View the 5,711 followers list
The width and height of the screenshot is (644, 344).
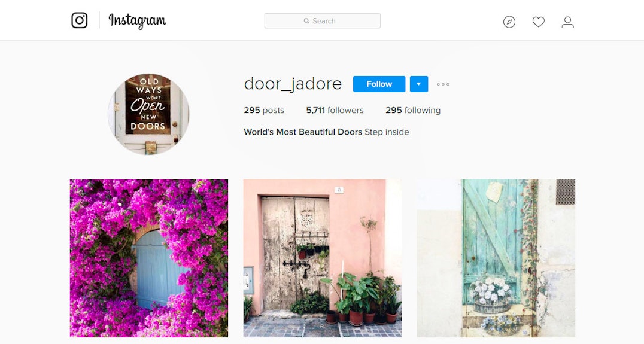tap(335, 111)
